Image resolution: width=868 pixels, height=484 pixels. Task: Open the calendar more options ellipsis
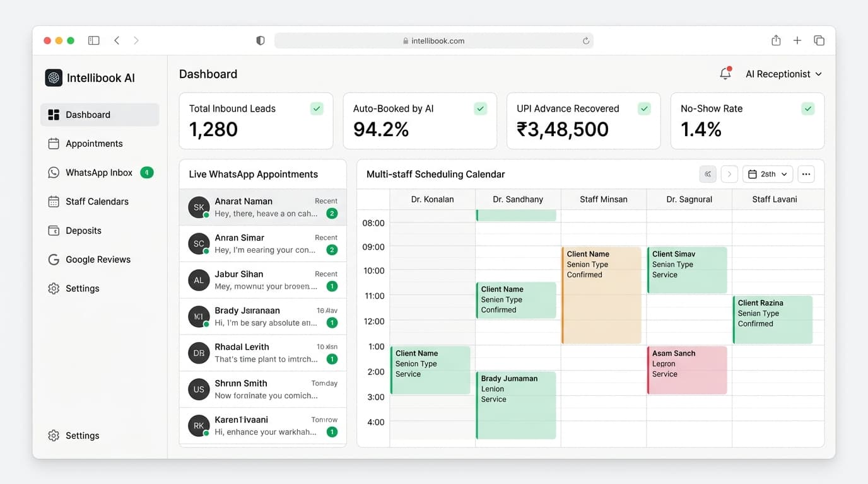(806, 174)
